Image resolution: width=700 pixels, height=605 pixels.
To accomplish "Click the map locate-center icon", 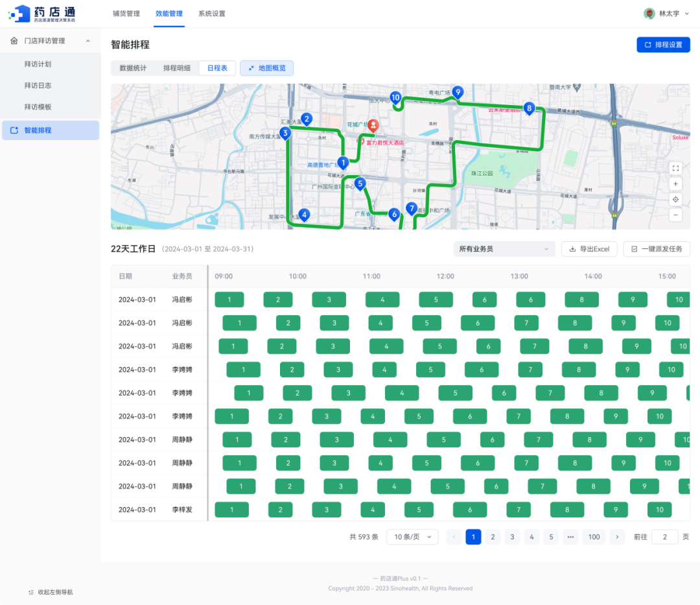I will 675,199.
